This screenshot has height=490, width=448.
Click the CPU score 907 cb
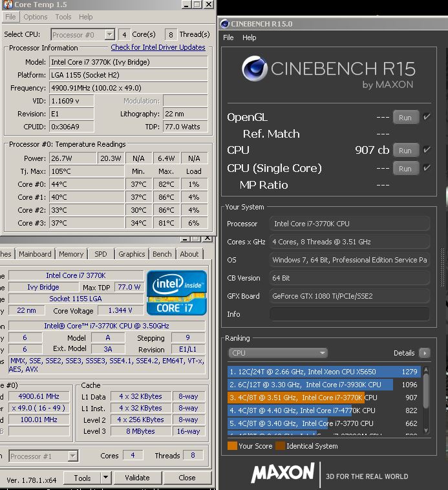click(372, 151)
